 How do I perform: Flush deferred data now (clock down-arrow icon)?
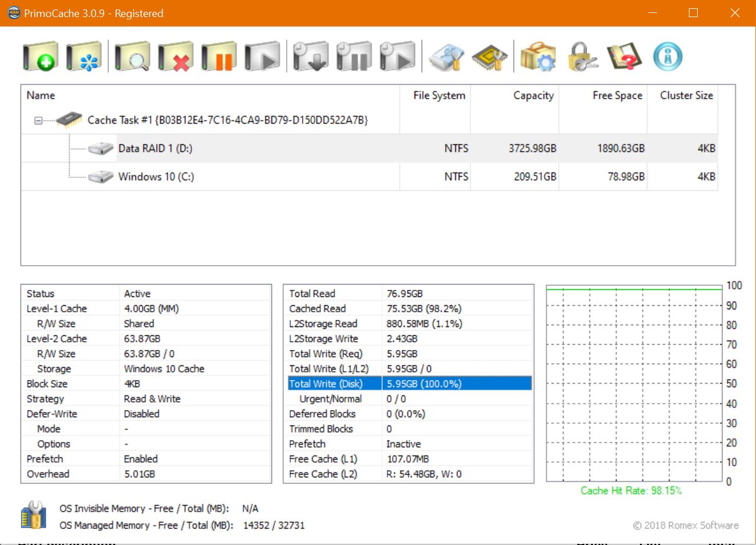[310, 57]
